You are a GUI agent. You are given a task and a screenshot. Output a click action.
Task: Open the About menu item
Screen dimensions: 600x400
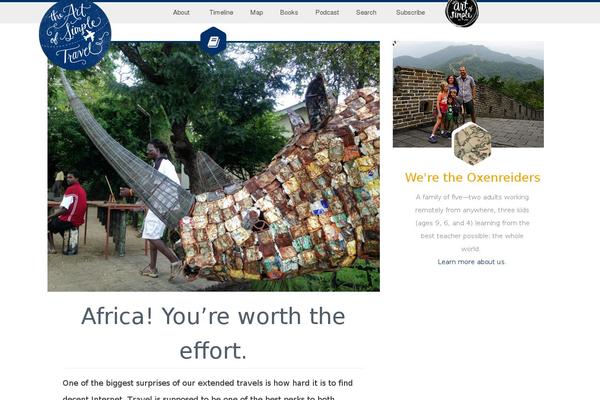pos(181,13)
